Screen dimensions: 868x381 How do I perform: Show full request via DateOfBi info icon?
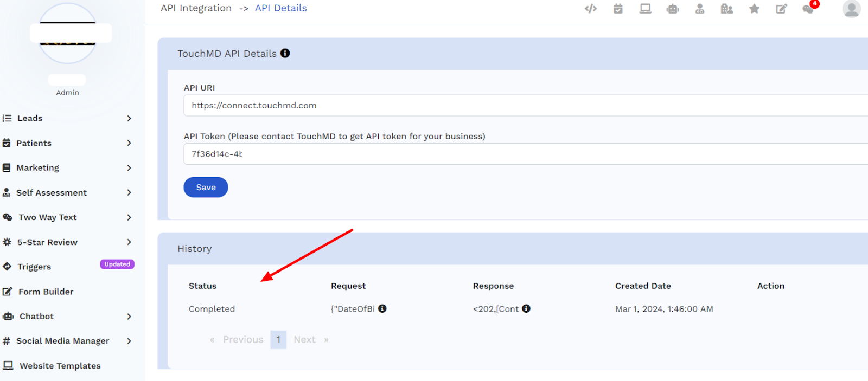point(382,308)
